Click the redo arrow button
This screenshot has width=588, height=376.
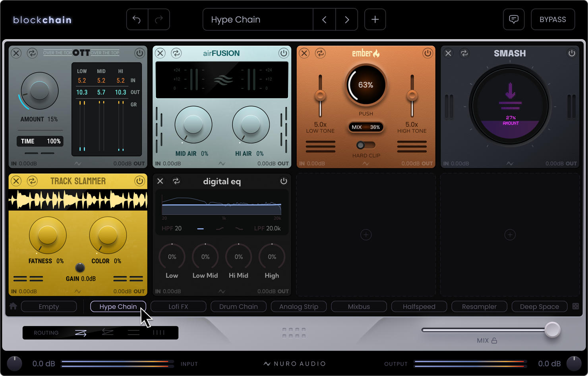click(x=159, y=19)
